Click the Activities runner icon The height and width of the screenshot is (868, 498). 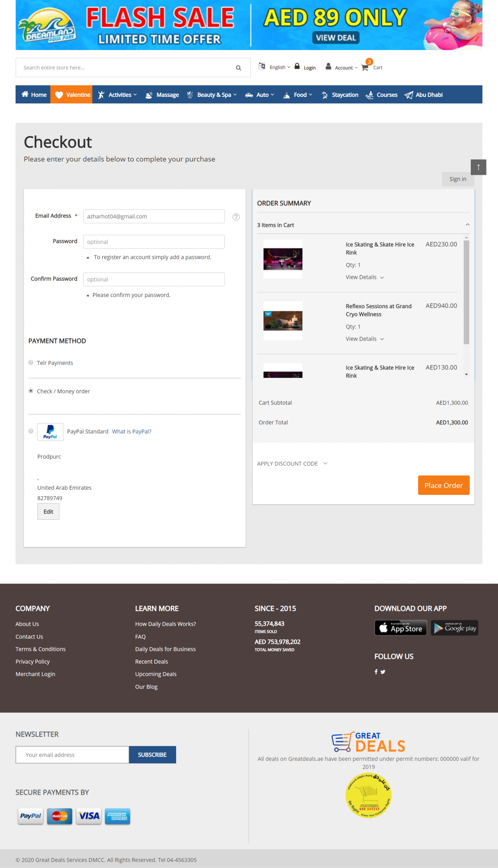coord(101,95)
